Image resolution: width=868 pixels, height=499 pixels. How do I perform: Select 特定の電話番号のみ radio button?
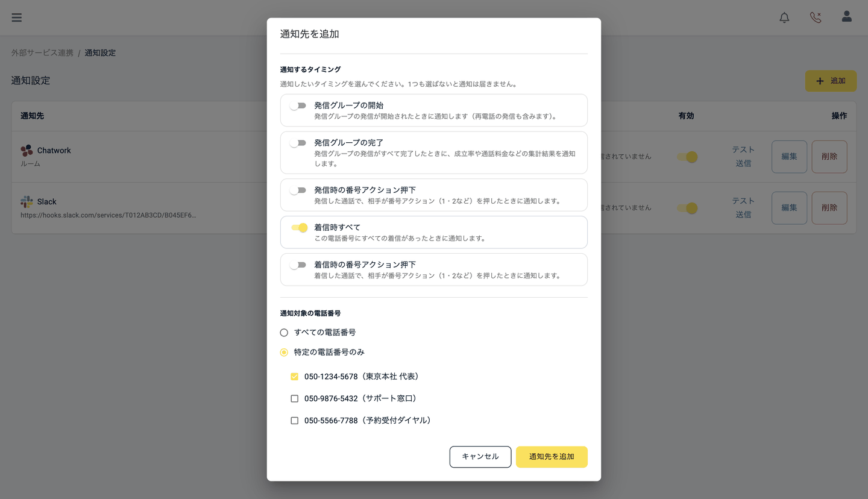[284, 353]
